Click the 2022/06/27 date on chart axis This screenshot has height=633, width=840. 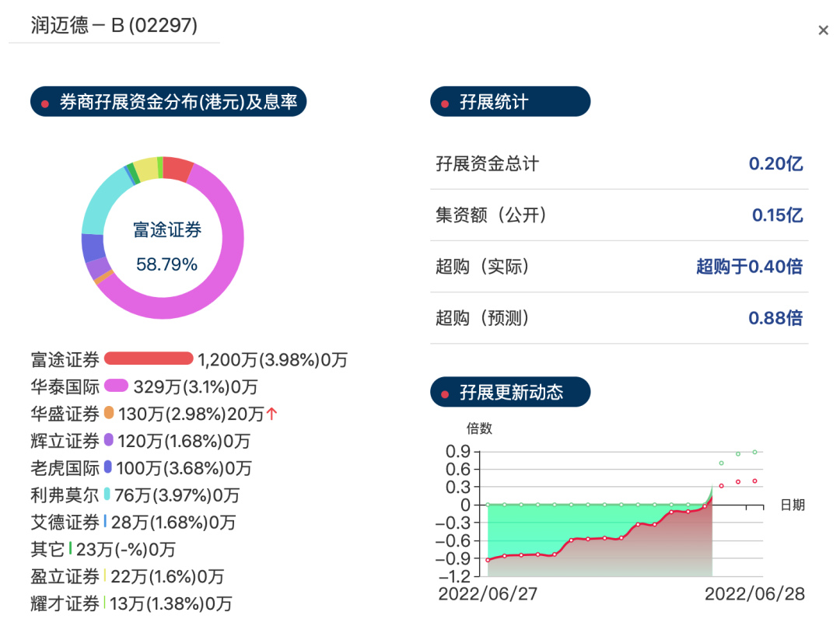click(488, 594)
